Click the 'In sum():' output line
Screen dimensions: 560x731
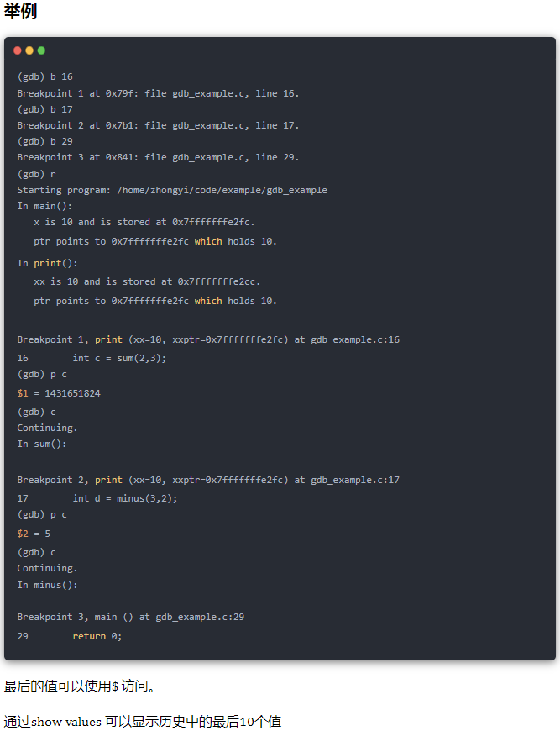[42, 444]
